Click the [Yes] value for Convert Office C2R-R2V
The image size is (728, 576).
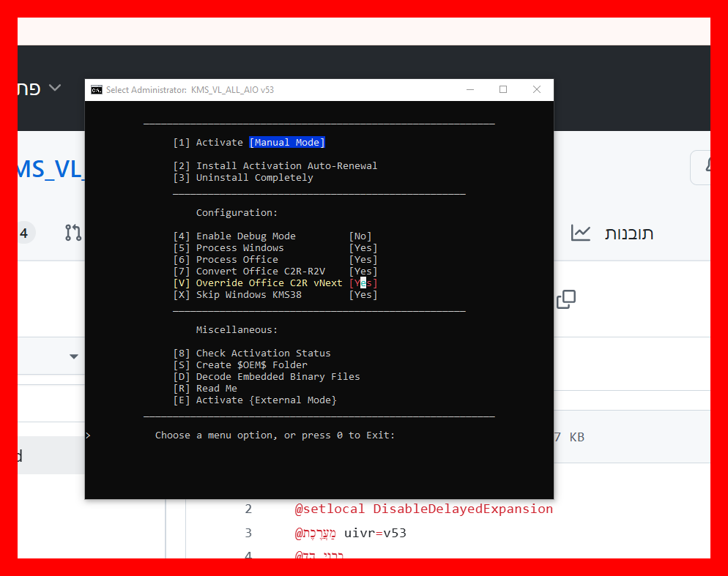363,271
